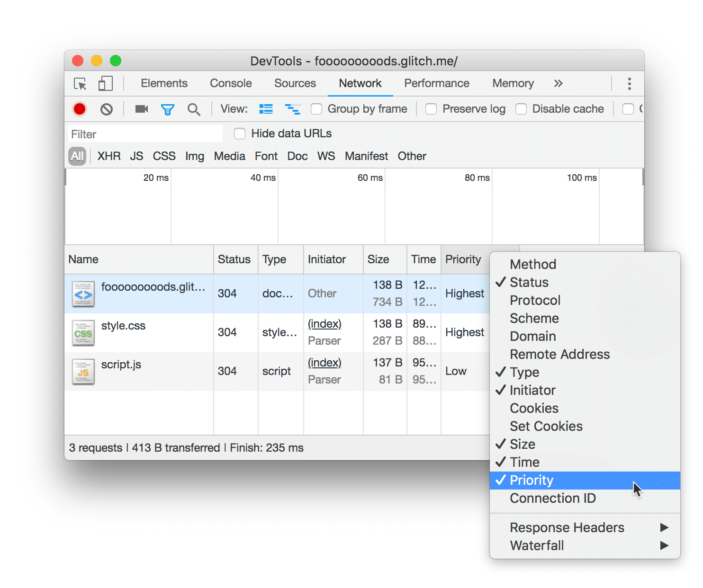Enable Disable cache option
Screen dimensions: 703x588
[521, 109]
